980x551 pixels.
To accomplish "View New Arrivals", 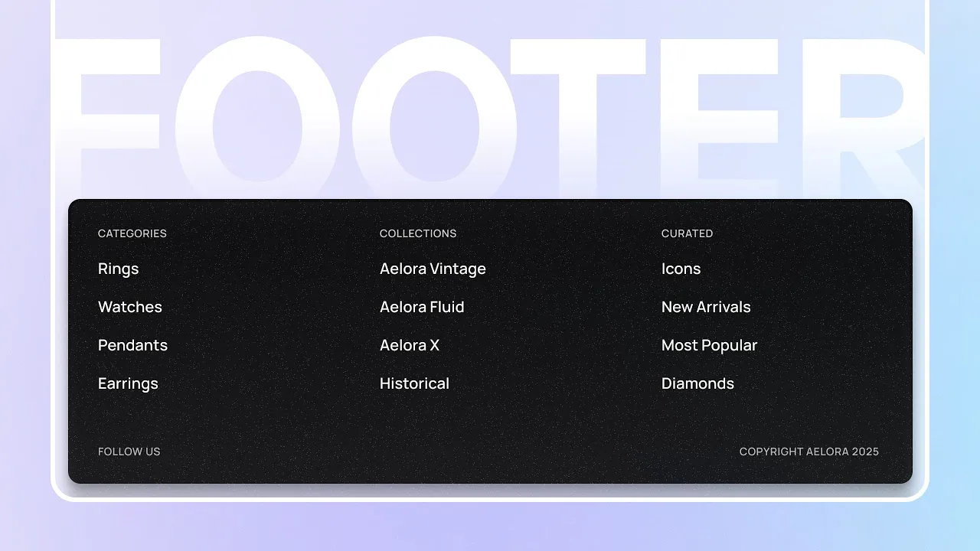I will tap(706, 307).
